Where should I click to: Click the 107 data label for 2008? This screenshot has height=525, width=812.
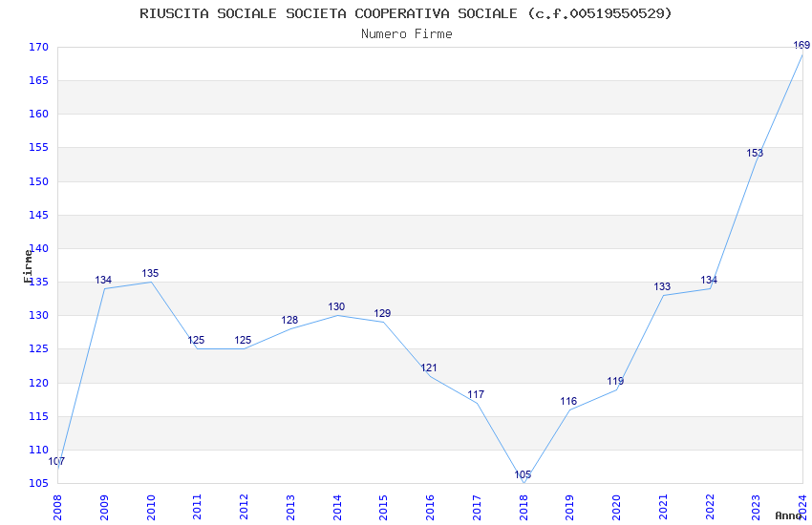[x=56, y=461]
